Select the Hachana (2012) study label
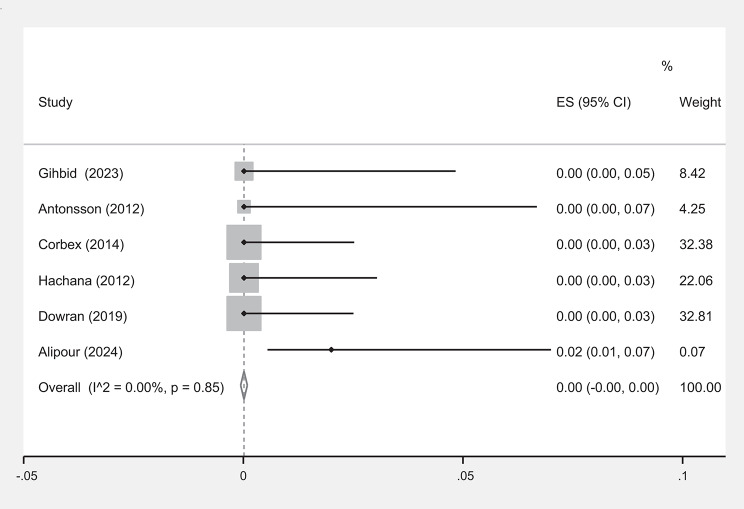744x509 pixels. 86,280
